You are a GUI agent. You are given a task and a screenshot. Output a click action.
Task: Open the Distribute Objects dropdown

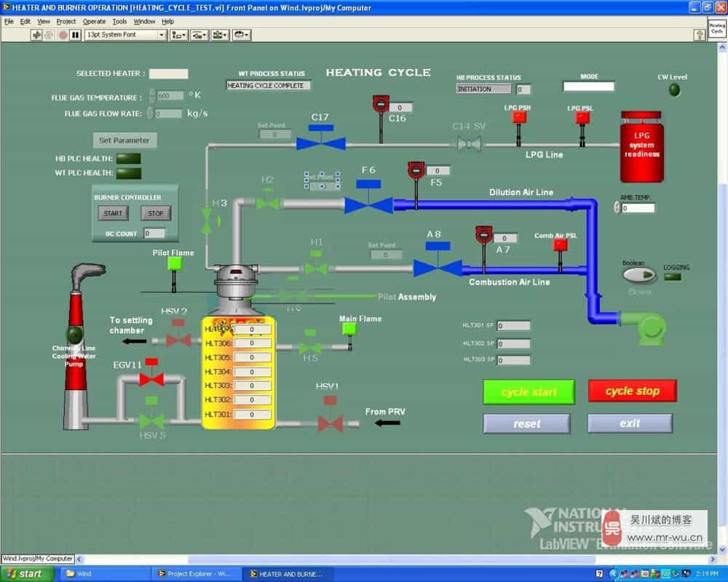(199, 35)
